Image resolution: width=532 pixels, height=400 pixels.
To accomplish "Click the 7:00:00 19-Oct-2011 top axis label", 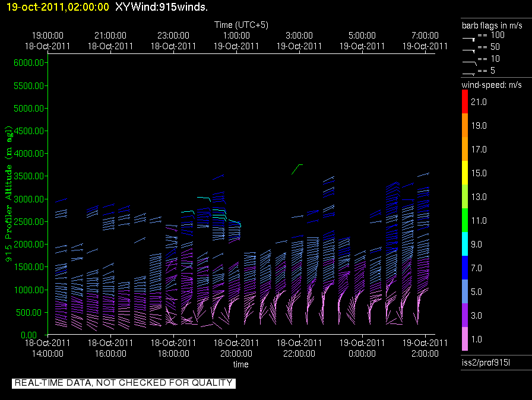I will coord(425,41).
